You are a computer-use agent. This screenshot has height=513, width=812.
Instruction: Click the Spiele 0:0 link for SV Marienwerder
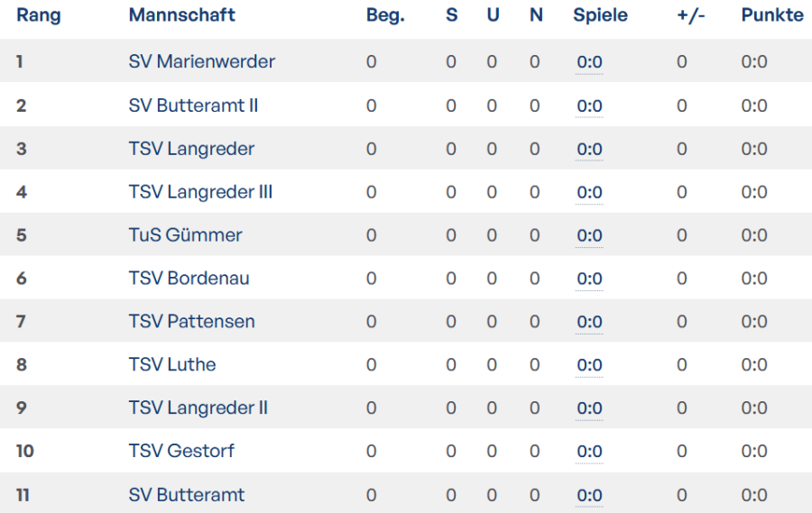[x=589, y=62]
